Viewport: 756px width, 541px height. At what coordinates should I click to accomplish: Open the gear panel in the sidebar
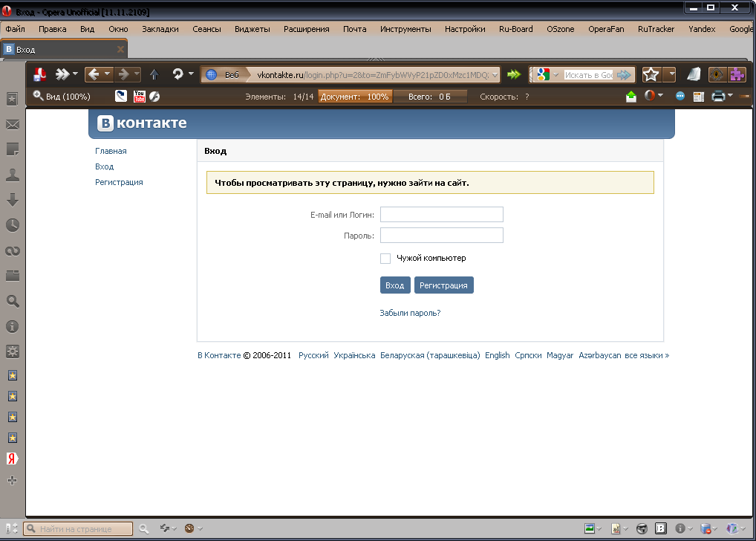click(x=13, y=352)
